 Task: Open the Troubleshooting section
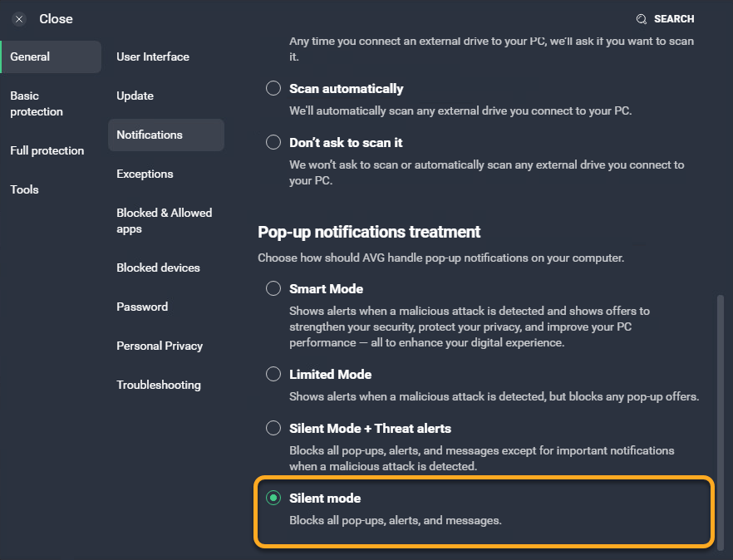pos(158,385)
